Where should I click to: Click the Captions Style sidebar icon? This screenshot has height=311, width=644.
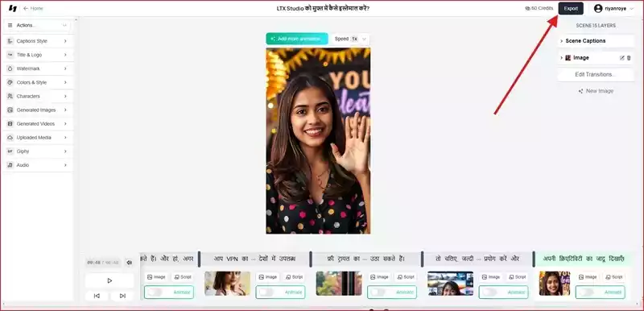coord(10,41)
